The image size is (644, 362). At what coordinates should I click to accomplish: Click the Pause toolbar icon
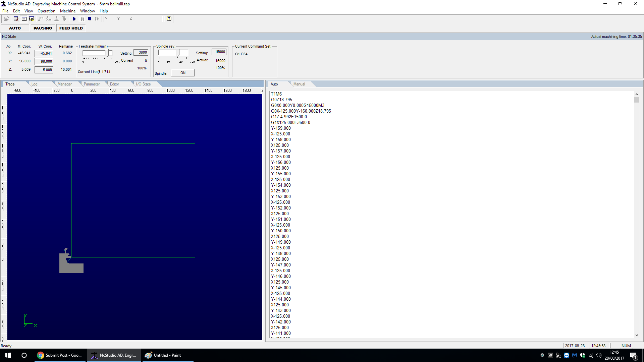pyautogui.click(x=82, y=19)
